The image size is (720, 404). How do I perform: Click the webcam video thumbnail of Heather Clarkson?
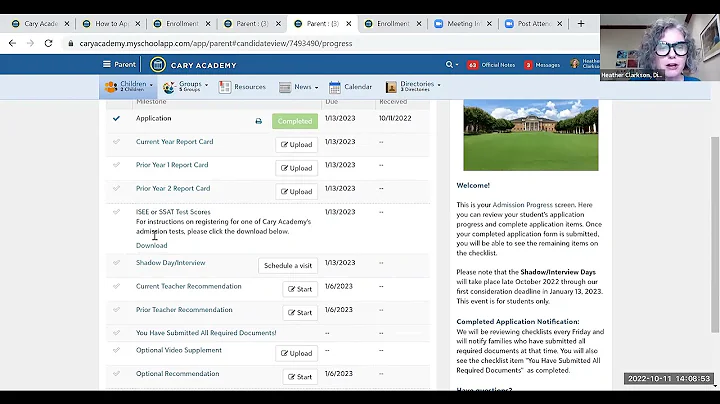(660, 47)
